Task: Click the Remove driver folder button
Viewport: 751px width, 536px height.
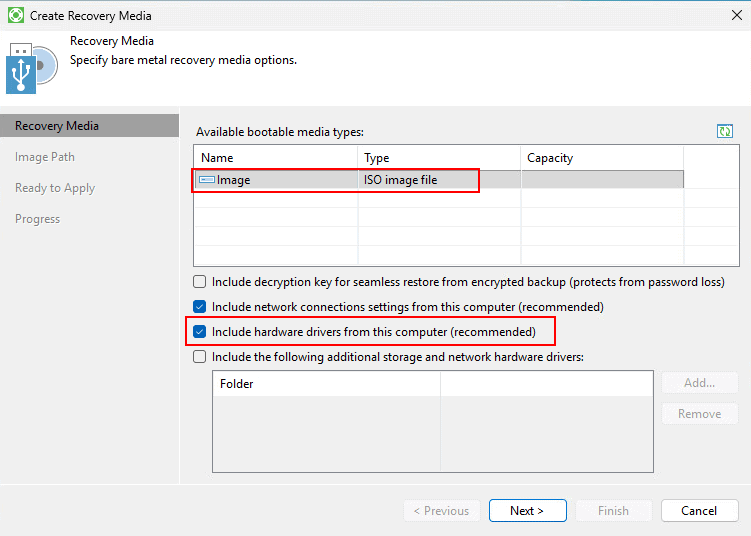Action: (x=699, y=414)
